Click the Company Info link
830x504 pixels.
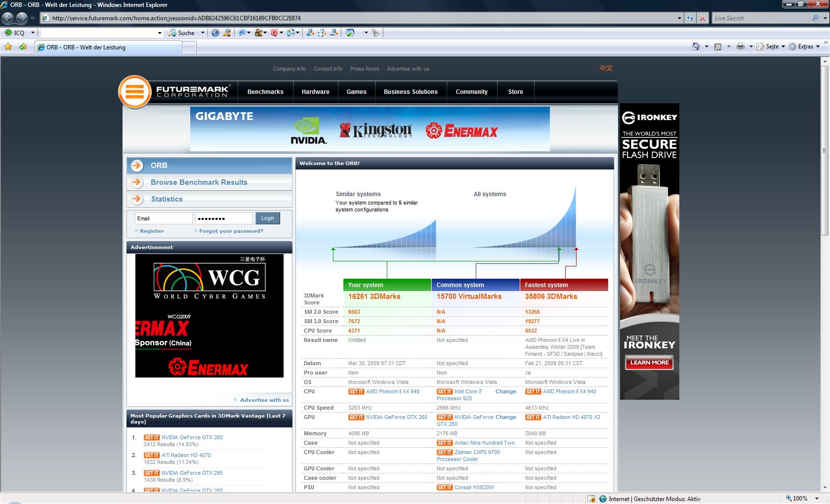tap(290, 69)
